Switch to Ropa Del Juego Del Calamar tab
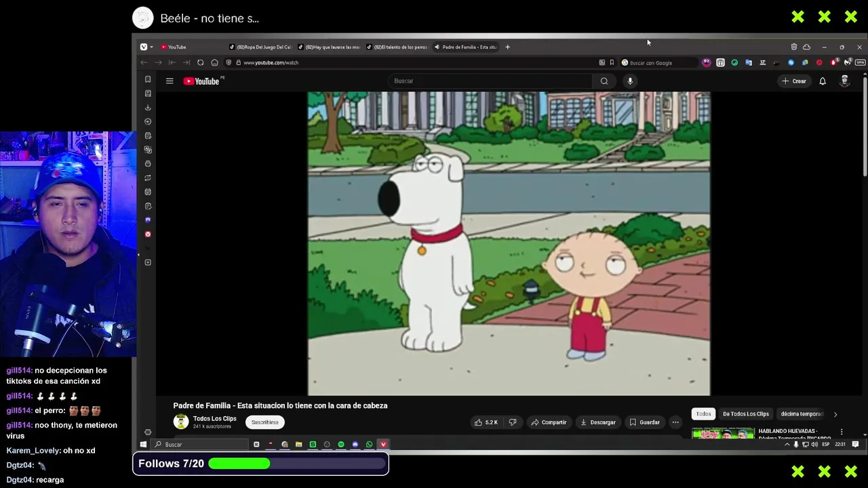 click(260, 47)
